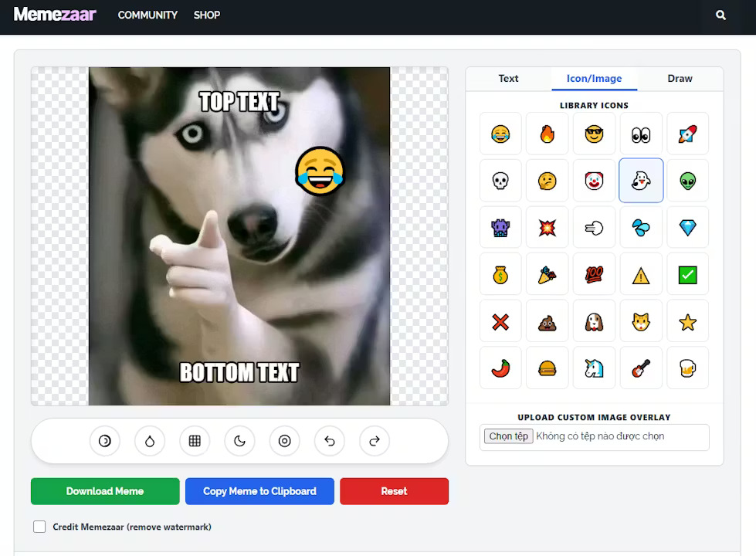Open the COMMUNITY page
This screenshot has width=756, height=556.
point(147,15)
